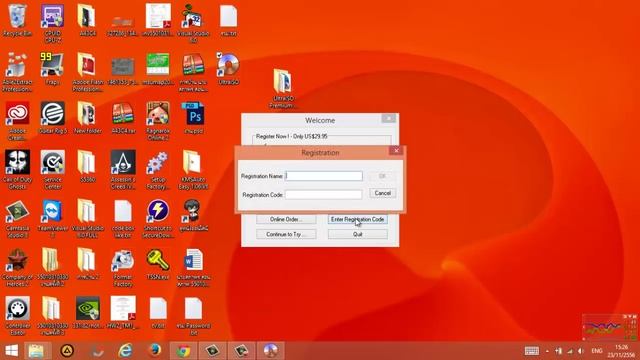
Task: Cancel the Registration dialog
Action: (382, 193)
